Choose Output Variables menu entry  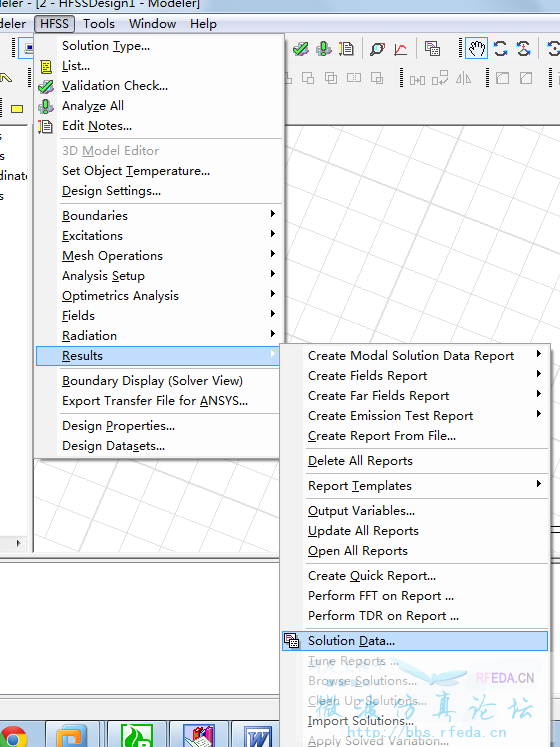[415, 511]
